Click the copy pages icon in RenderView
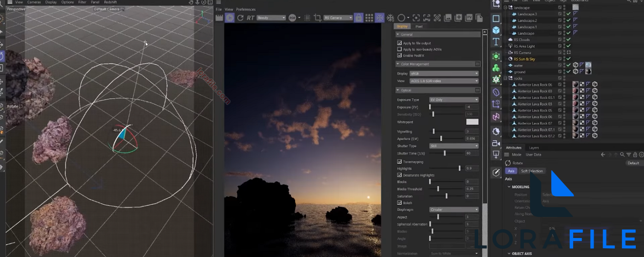 pos(479,18)
